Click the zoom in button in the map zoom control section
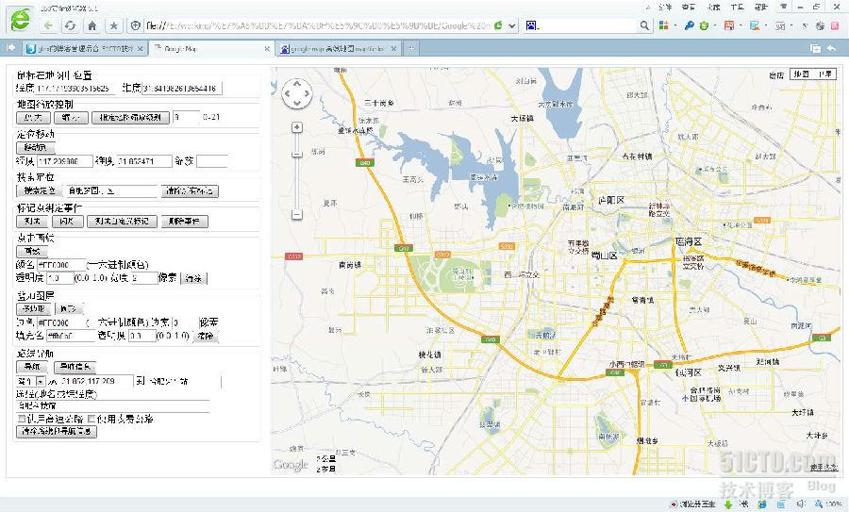The image size is (849, 512). pos(34,117)
